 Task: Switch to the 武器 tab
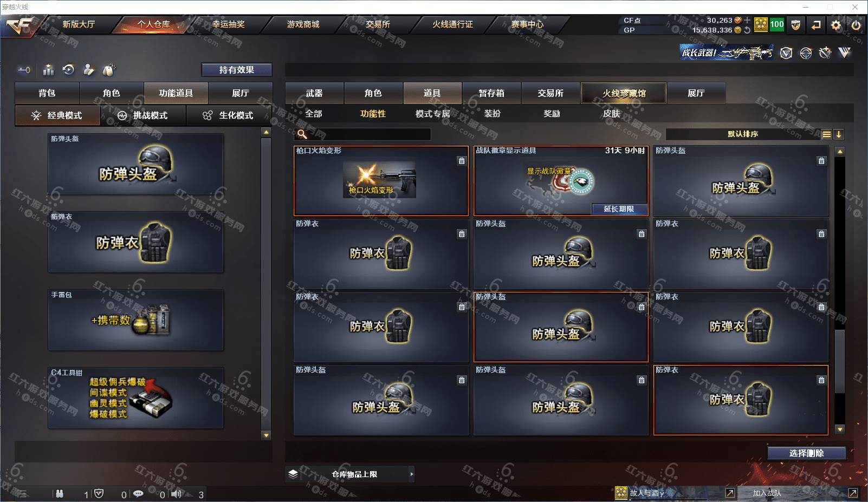(x=314, y=93)
